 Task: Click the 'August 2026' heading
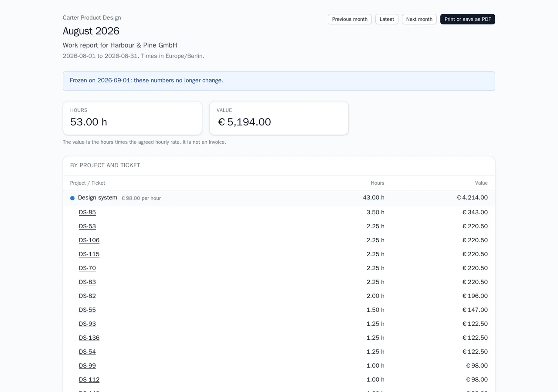91,31
